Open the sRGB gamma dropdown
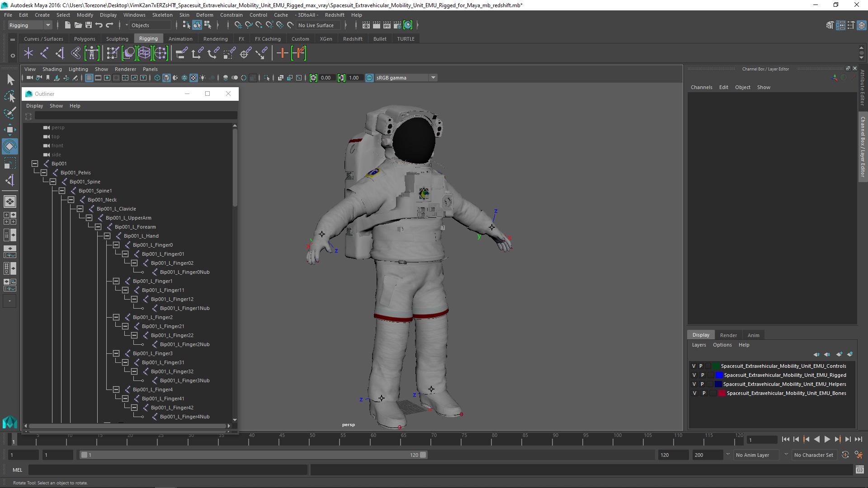Viewport: 868px width, 488px height. [433, 78]
